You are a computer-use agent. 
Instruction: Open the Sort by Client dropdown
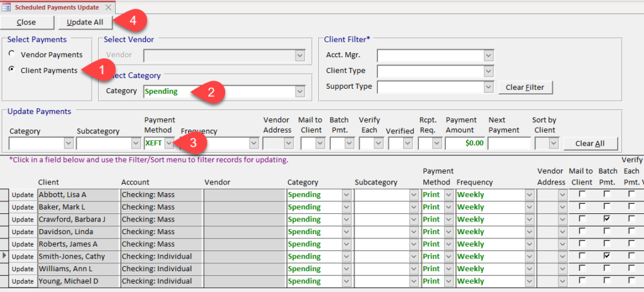tap(554, 143)
